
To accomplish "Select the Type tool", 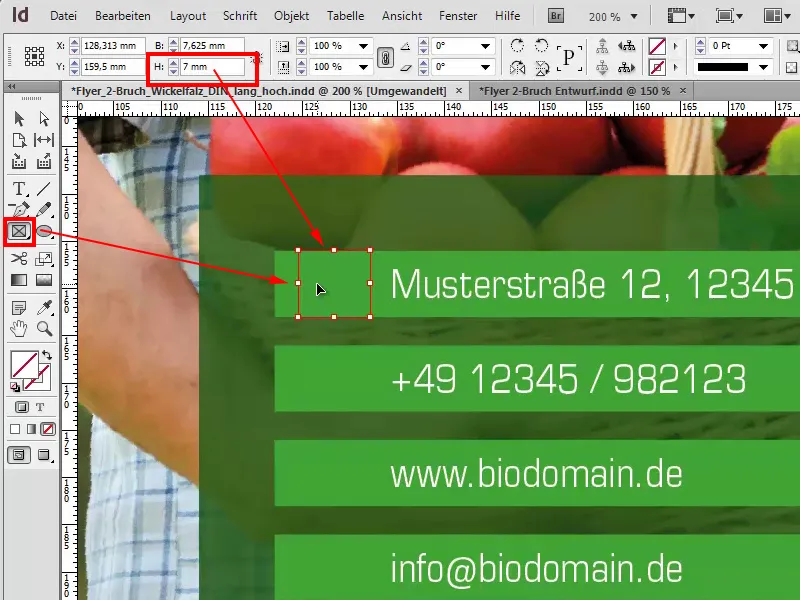I will pyautogui.click(x=19, y=189).
